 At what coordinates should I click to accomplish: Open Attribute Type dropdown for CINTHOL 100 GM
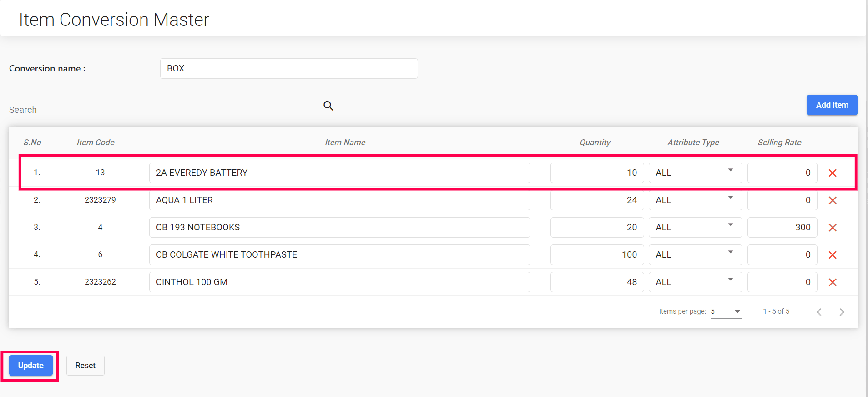coord(695,282)
